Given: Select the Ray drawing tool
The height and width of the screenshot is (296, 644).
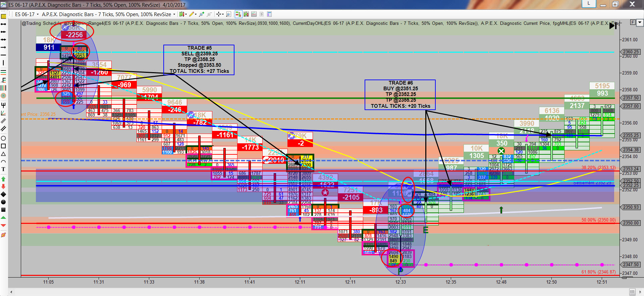Looking at the screenshot, I should click(3, 32).
